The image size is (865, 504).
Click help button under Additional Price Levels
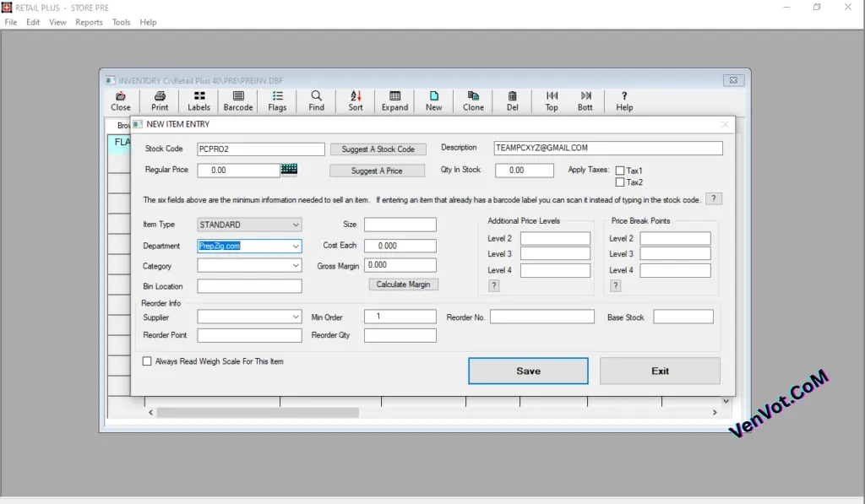[x=493, y=285]
